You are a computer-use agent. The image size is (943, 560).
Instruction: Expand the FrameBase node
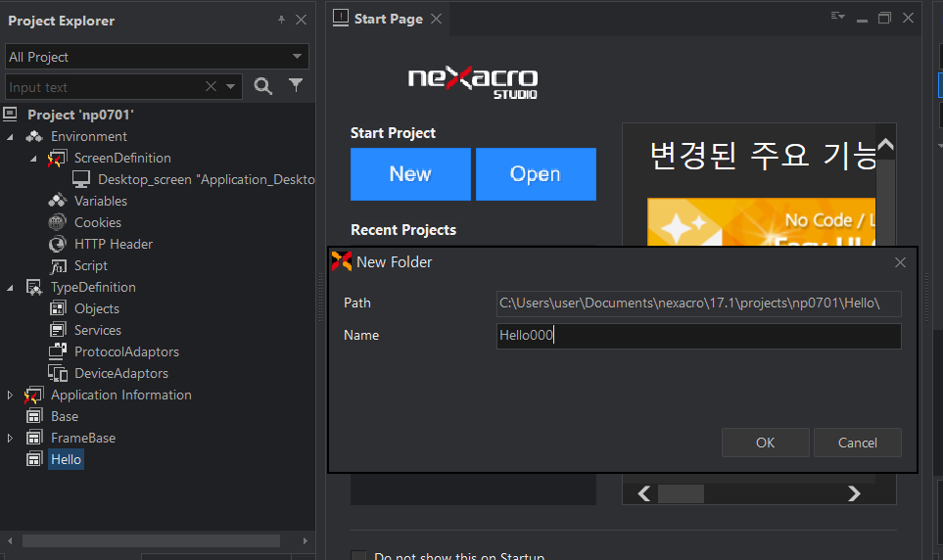[10, 438]
